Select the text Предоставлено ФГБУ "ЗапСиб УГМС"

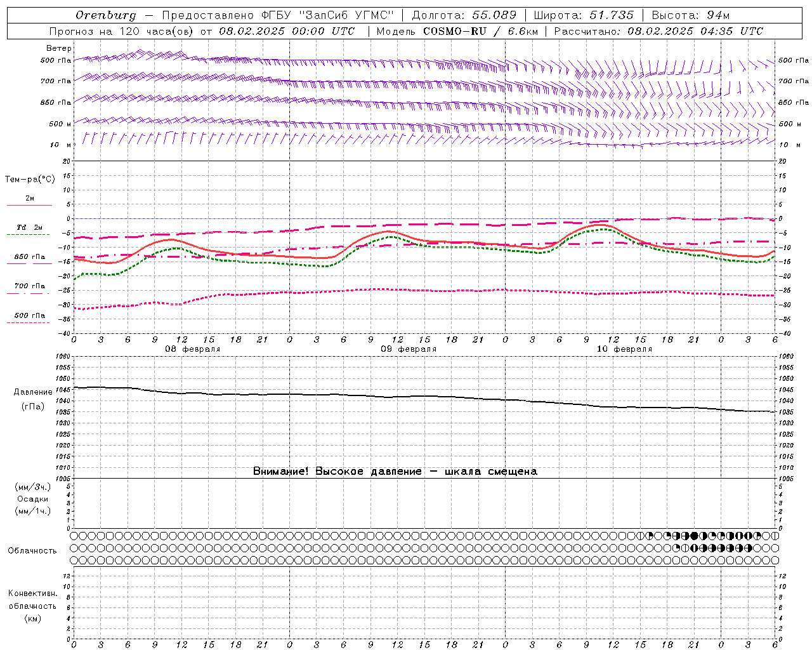click(278, 15)
